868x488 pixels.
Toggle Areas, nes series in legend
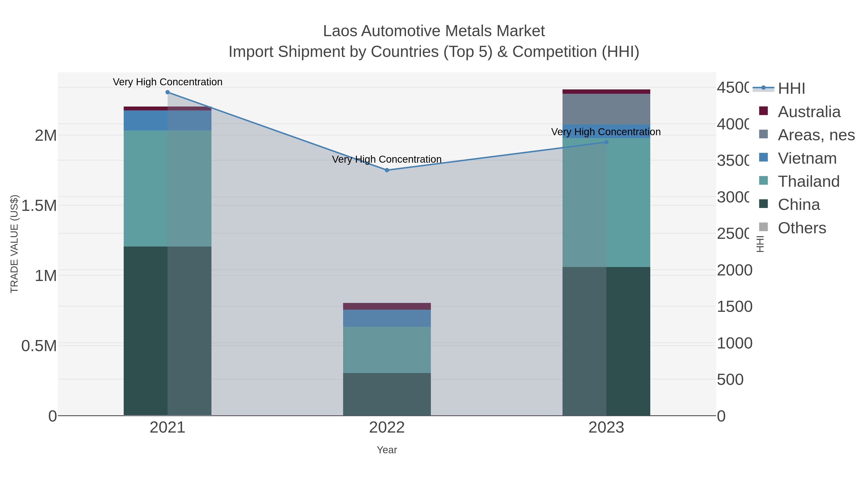[x=807, y=135]
